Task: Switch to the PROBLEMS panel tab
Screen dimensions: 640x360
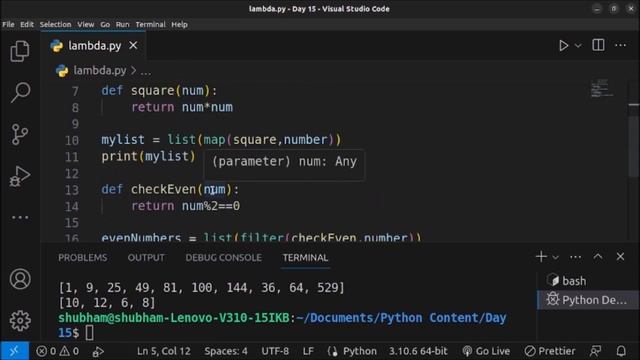Action: [82, 258]
